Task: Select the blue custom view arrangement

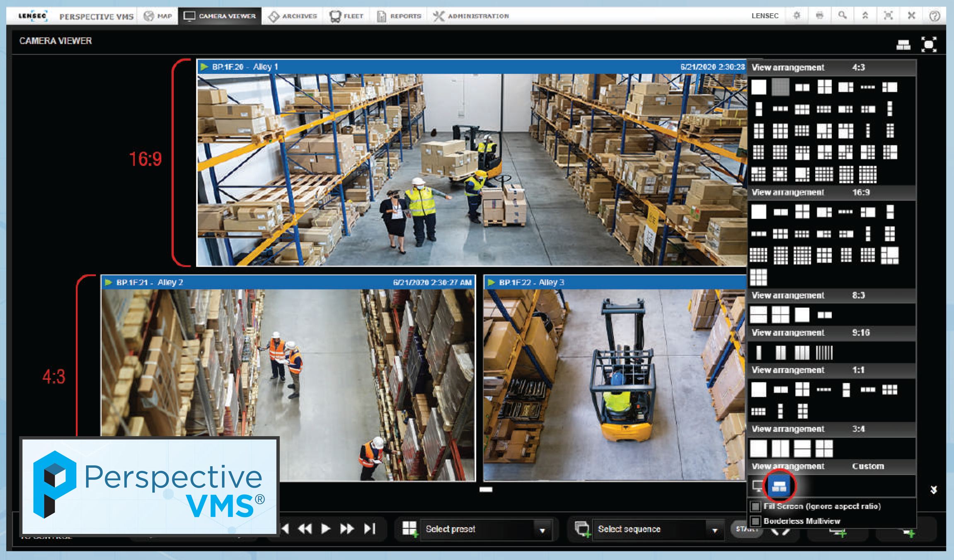Action: tap(779, 486)
